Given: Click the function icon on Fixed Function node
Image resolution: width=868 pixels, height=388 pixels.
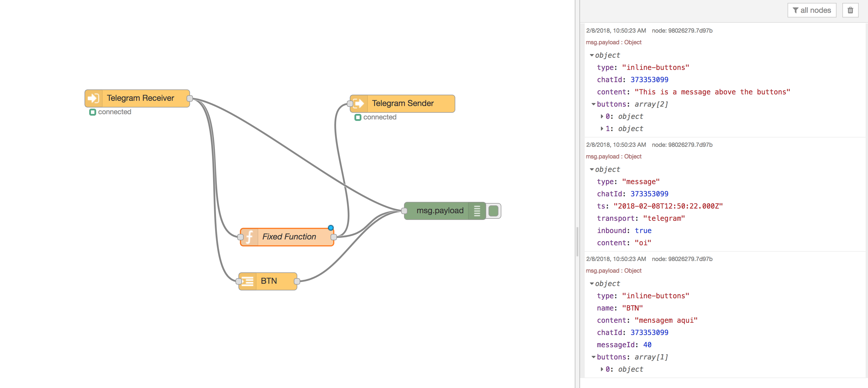Looking at the screenshot, I should (249, 237).
